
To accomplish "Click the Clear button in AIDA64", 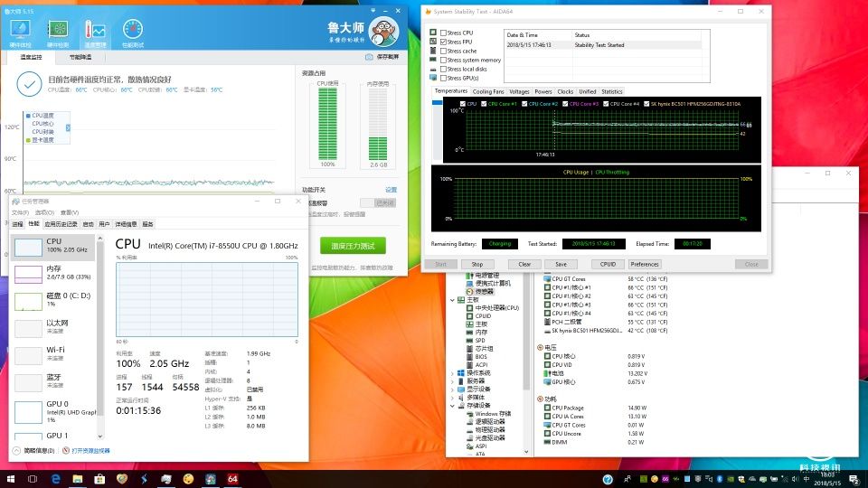I will 524,265.
